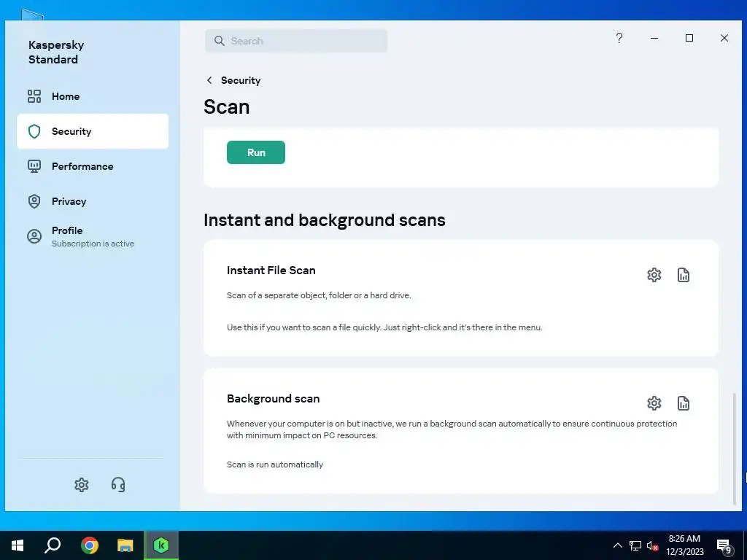Click the network icon in system tray

click(x=635, y=545)
